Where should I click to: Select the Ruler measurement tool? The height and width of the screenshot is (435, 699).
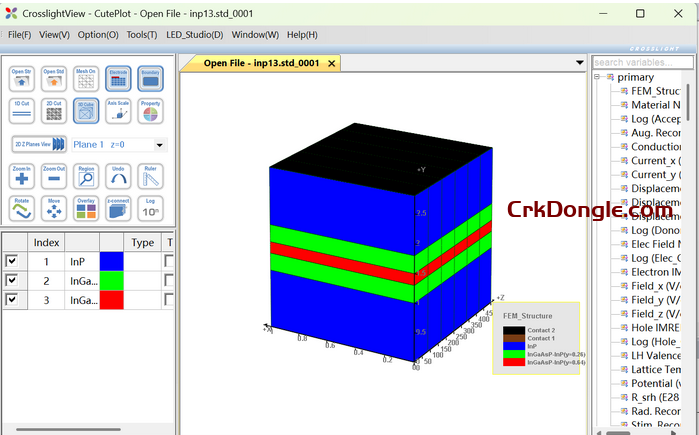150,176
